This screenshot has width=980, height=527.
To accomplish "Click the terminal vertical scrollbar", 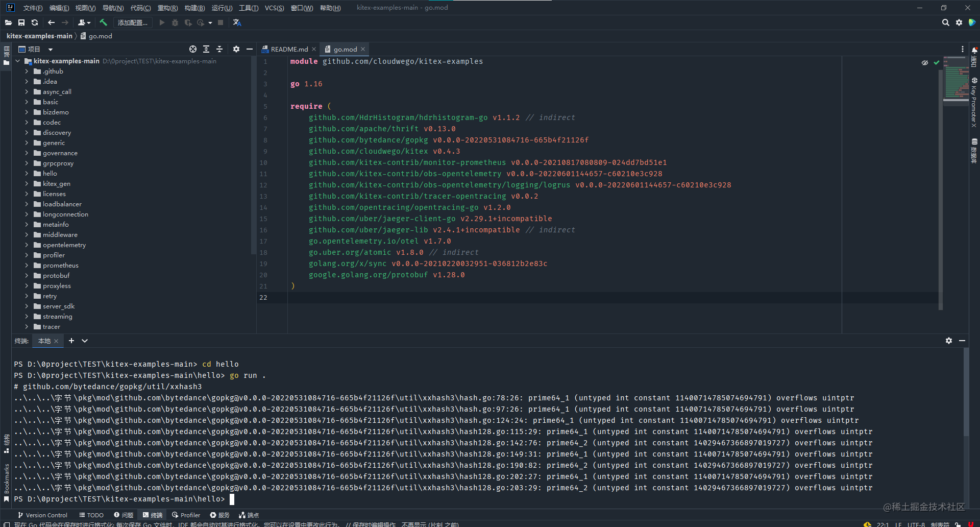I will coord(966,392).
